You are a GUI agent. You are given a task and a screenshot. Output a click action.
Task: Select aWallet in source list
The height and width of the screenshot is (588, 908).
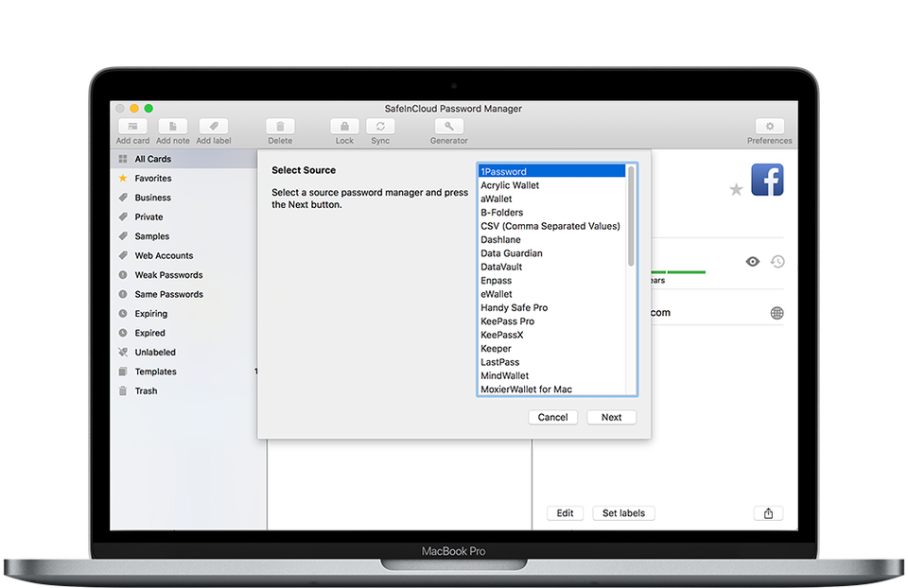point(551,199)
